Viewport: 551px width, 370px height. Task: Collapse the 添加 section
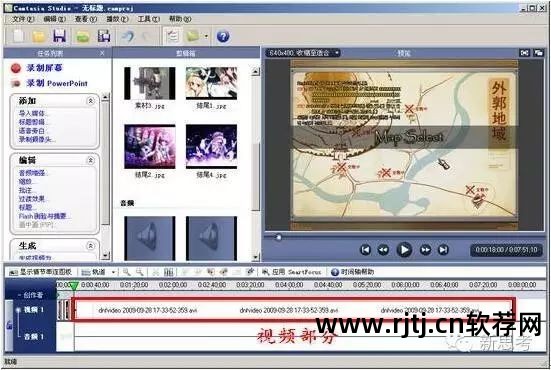90,101
